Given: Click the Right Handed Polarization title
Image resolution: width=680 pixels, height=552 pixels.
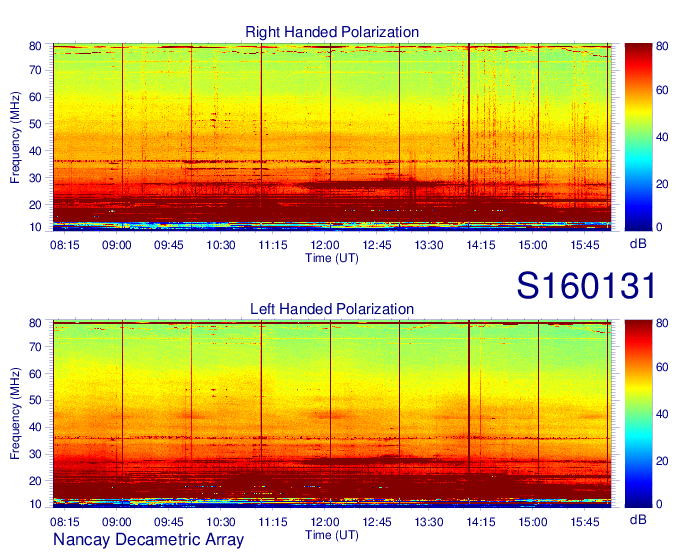Looking at the screenshot, I should (332, 32).
